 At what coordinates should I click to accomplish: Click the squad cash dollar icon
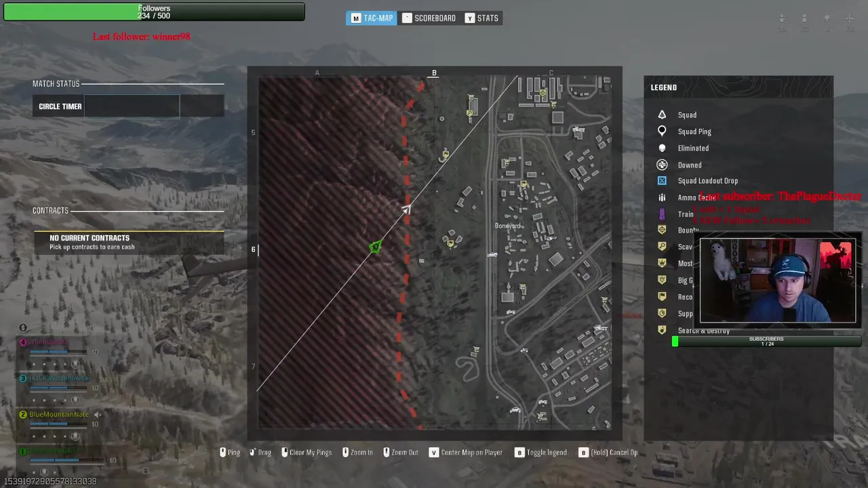(23, 328)
